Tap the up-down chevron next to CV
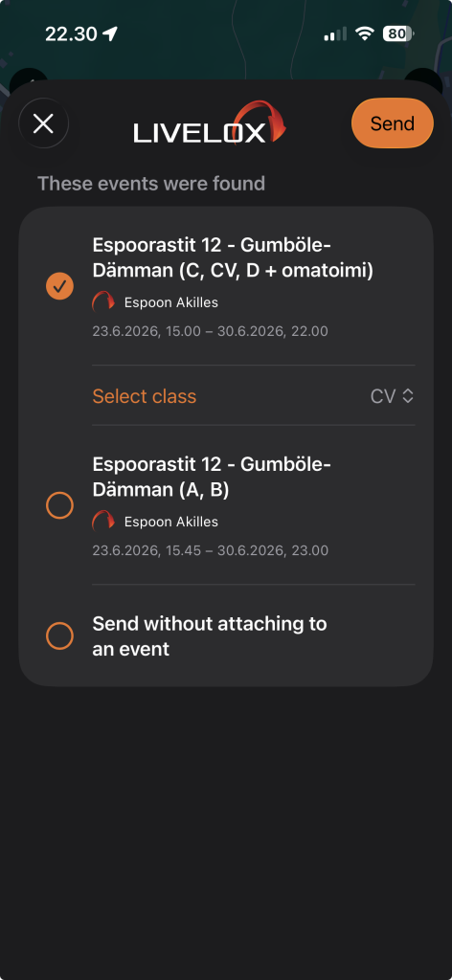 coord(408,396)
